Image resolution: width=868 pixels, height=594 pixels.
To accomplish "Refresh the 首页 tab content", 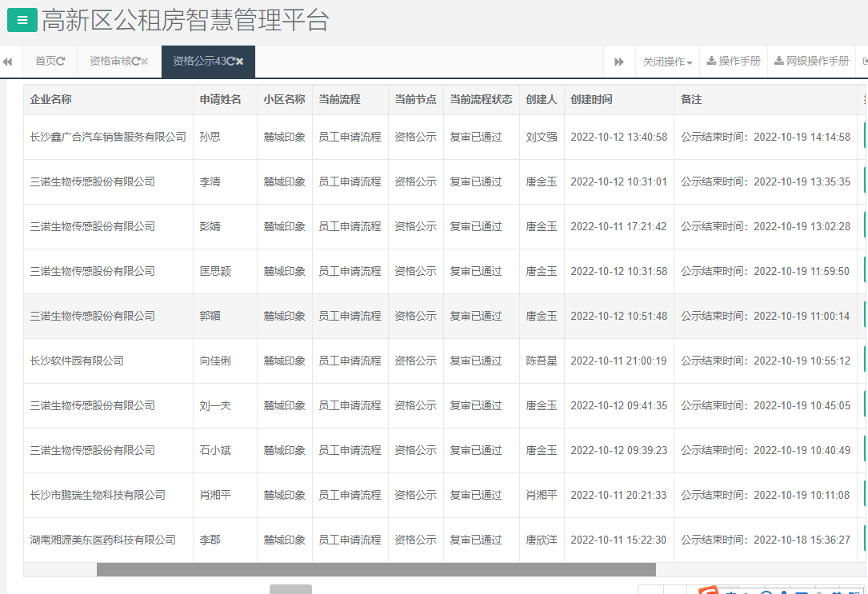I will pyautogui.click(x=62, y=61).
